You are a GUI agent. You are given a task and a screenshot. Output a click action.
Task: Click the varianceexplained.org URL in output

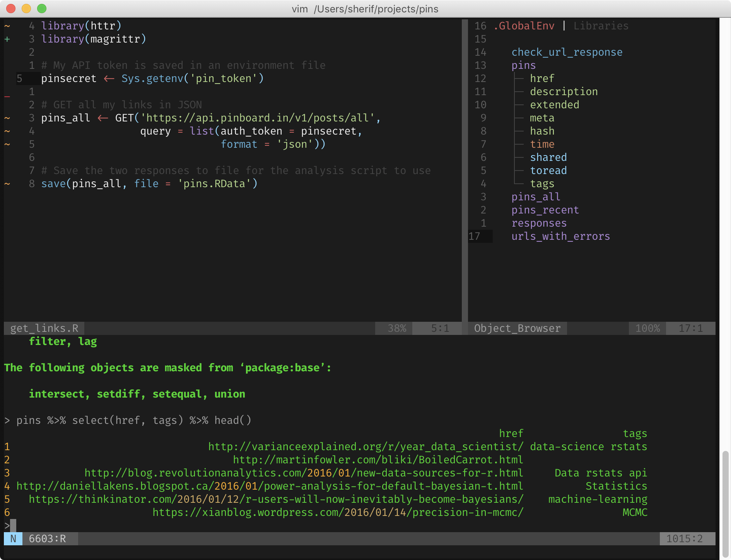(x=365, y=447)
